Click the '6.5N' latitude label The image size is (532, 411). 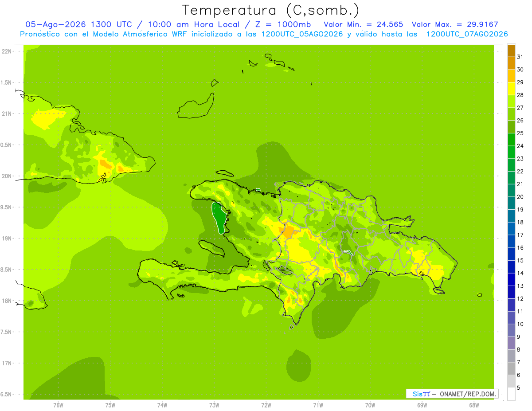click(6, 394)
